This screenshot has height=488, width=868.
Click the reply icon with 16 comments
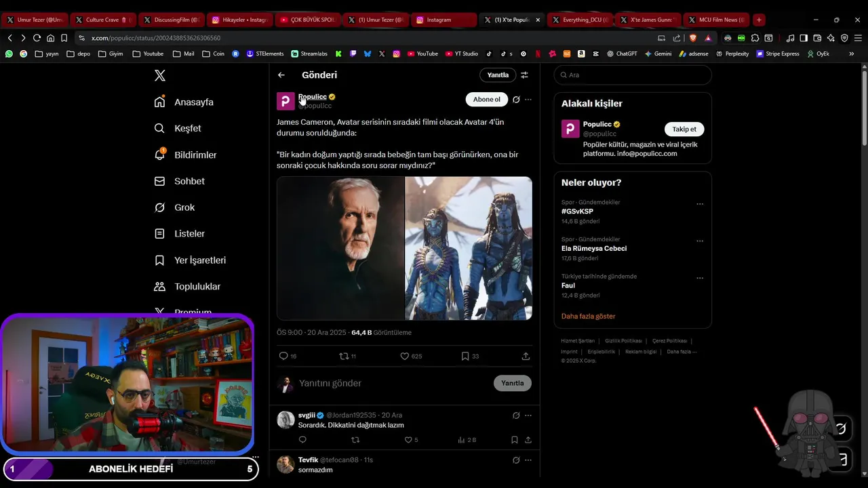[x=283, y=356]
